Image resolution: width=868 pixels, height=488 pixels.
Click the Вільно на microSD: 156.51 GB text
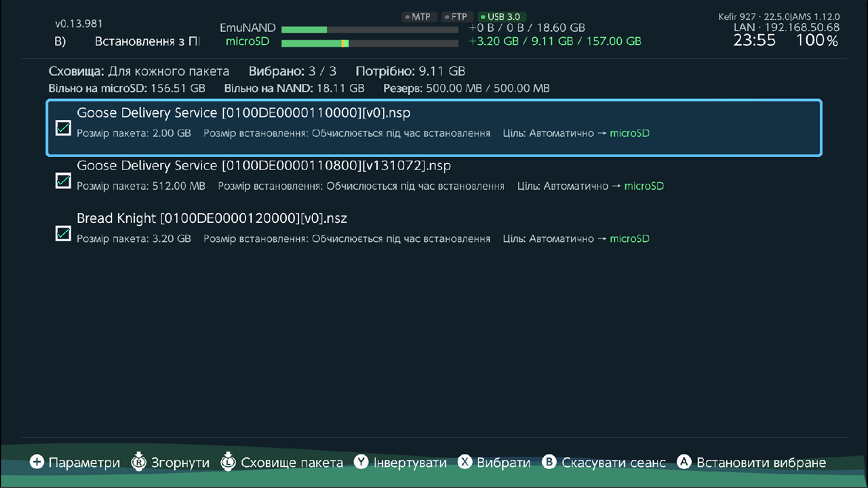127,88
